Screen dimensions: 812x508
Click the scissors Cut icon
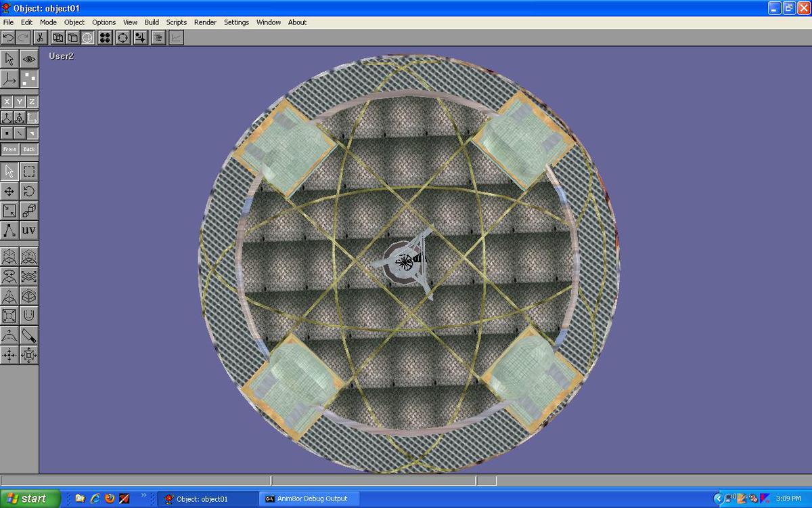[41, 38]
